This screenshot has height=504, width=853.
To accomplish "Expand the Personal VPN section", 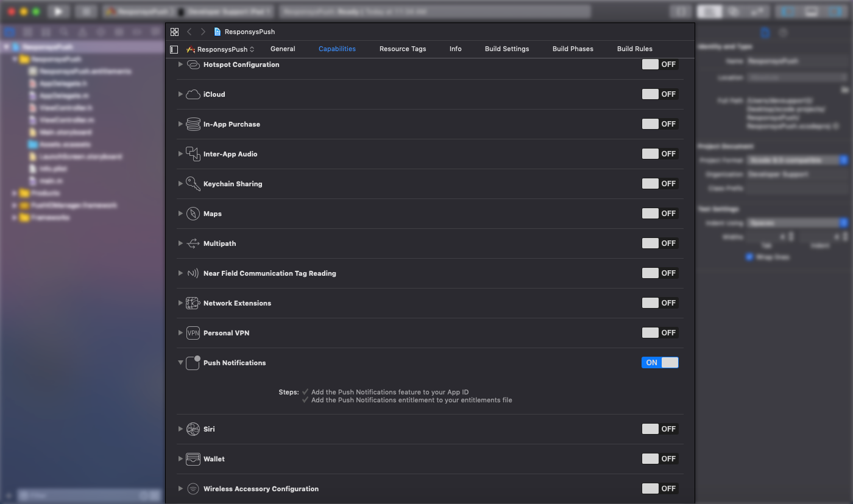I will 180,333.
